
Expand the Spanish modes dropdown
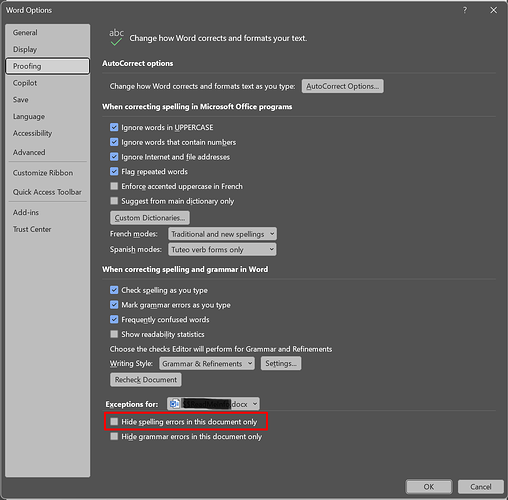click(x=222, y=249)
